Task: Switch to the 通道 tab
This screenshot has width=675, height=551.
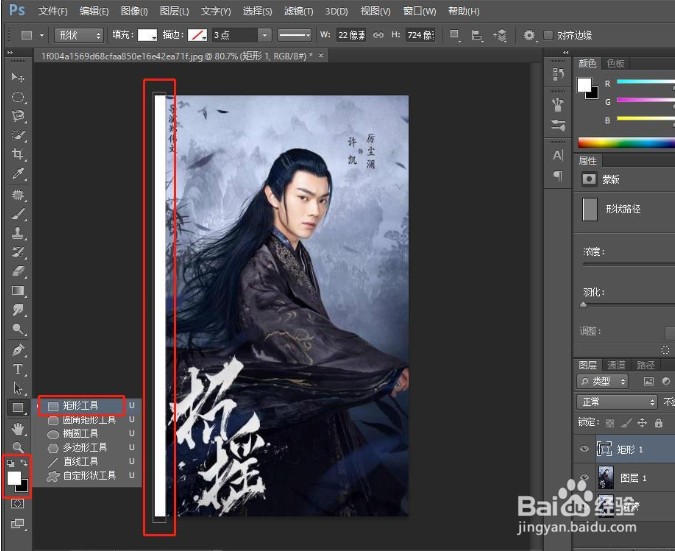Action: click(616, 365)
